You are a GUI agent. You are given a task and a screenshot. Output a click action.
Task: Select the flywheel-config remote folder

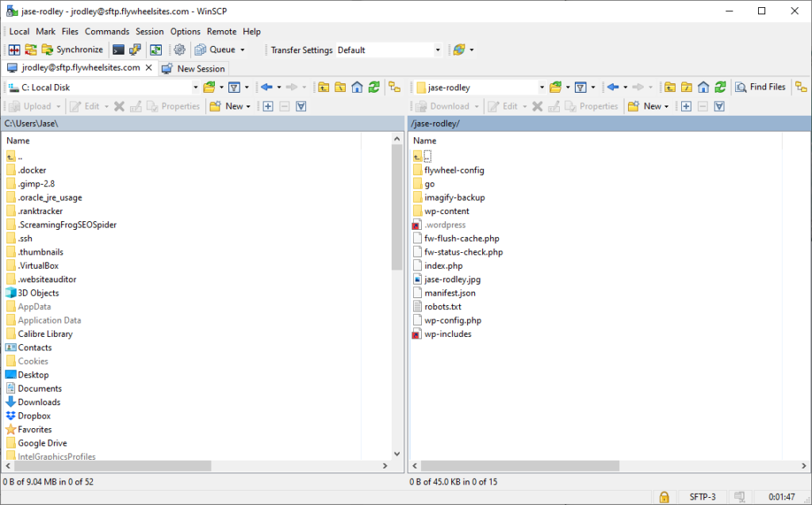tap(449, 170)
